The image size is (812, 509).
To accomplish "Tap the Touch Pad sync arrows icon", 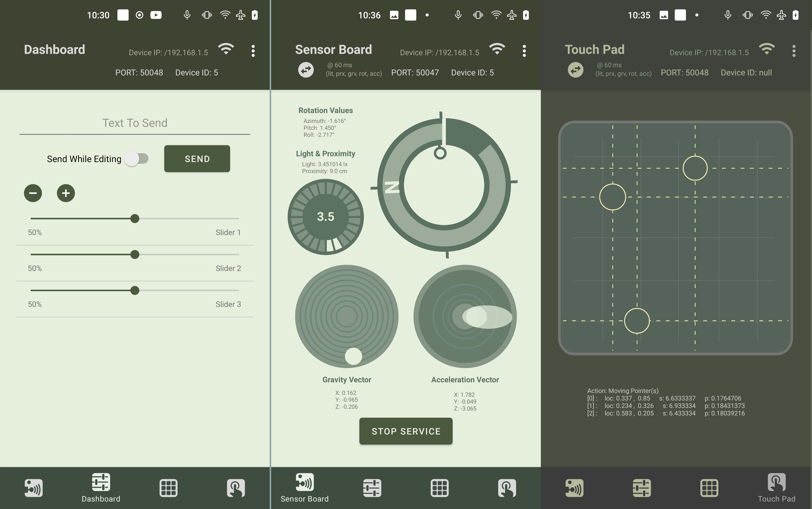I will point(576,70).
